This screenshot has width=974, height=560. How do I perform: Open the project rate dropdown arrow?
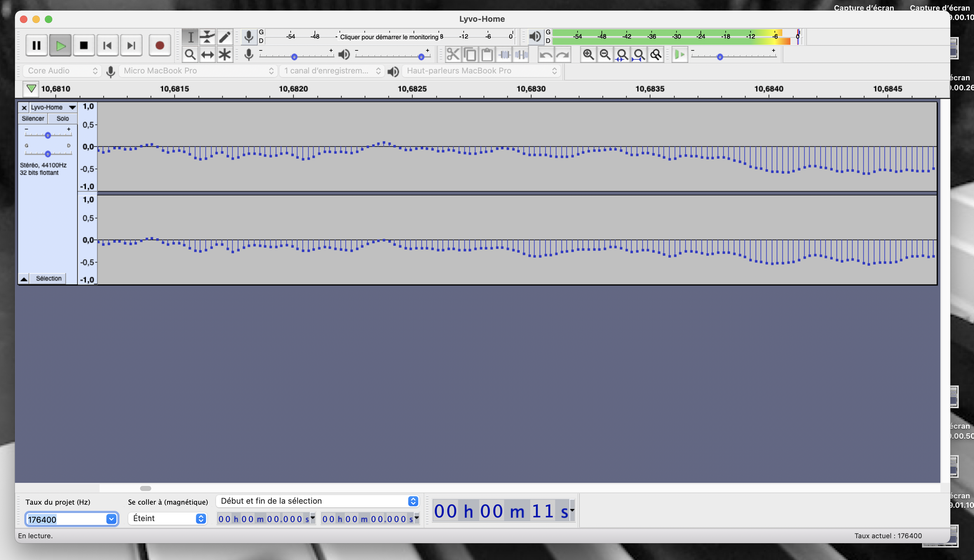pos(111,519)
